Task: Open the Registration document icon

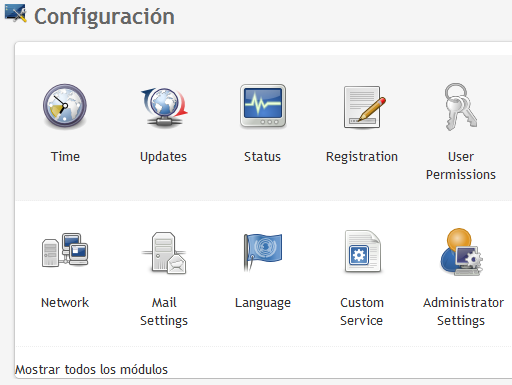Action: 364,107
